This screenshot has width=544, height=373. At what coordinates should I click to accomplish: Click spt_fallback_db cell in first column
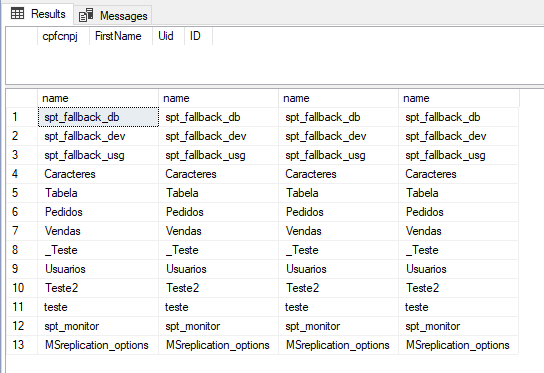coord(98,117)
